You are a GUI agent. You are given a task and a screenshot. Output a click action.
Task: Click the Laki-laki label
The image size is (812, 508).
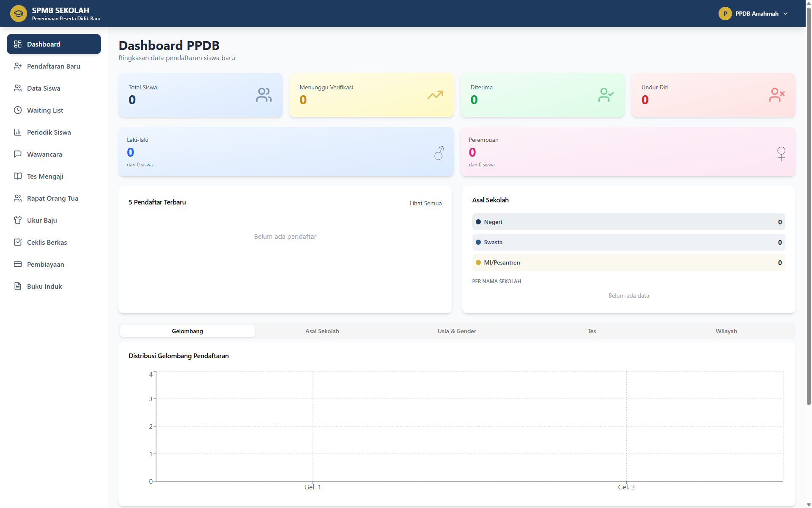point(137,140)
